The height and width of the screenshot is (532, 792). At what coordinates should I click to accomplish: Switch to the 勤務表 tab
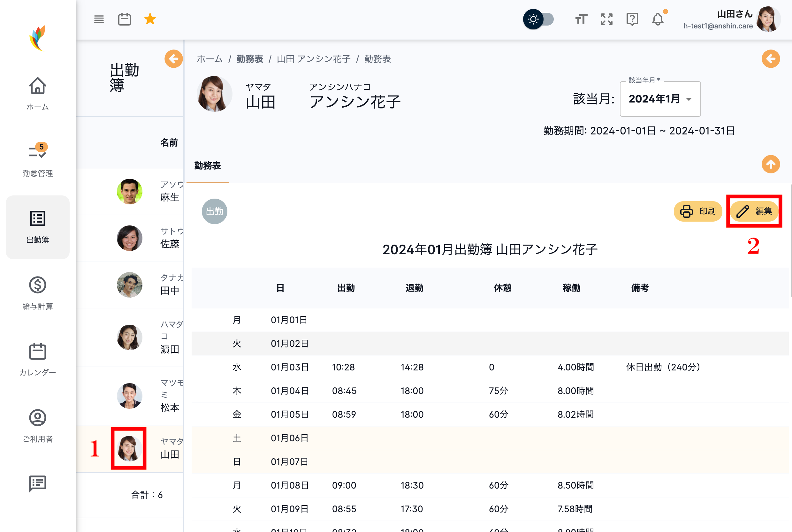[x=208, y=166]
